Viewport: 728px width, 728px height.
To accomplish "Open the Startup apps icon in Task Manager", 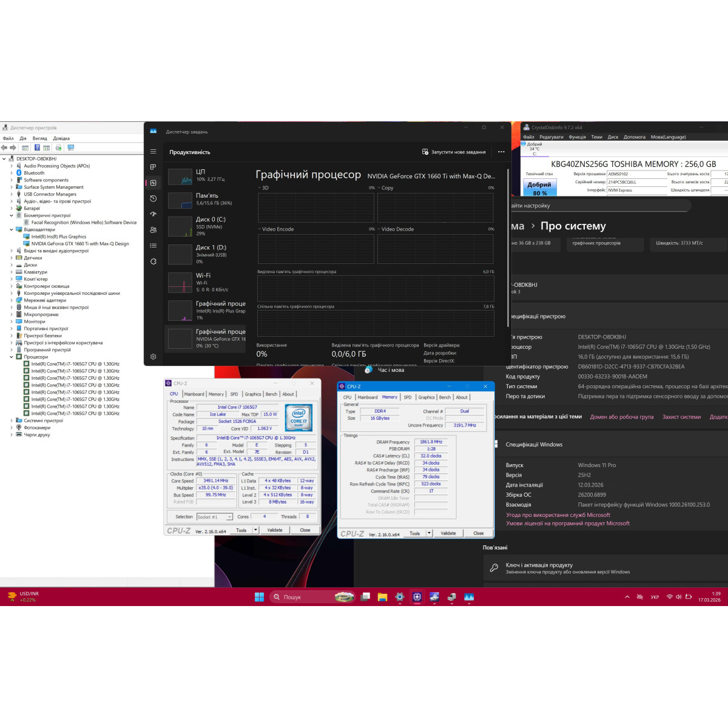I will tap(153, 214).
